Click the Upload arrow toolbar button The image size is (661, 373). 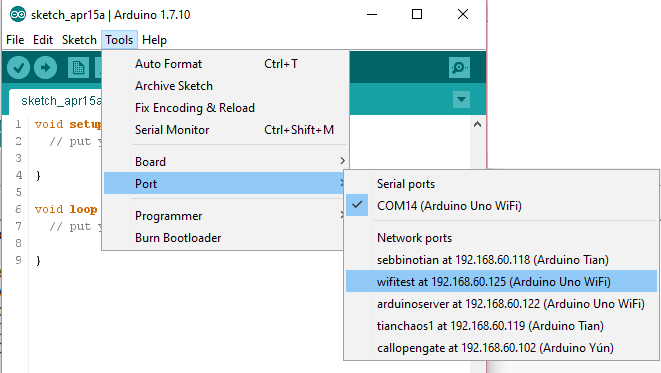(x=46, y=67)
